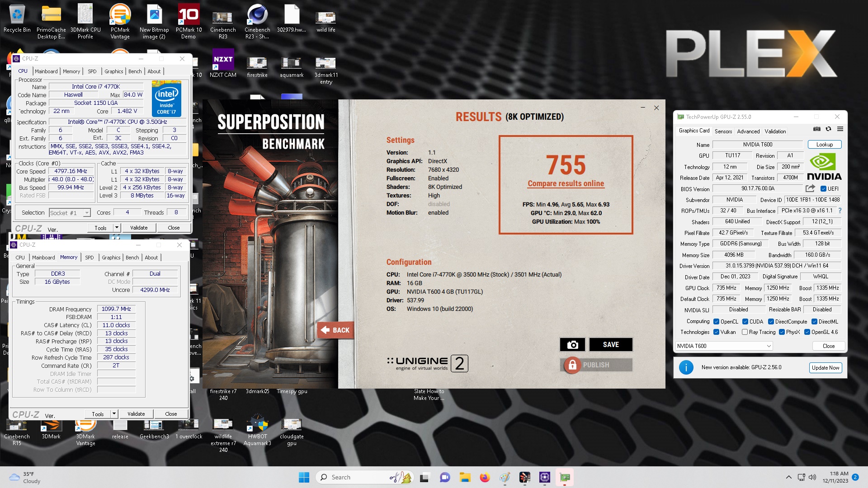The height and width of the screenshot is (488, 868).
Task: Toggle the Vulkan checkbox
Action: coord(716,332)
